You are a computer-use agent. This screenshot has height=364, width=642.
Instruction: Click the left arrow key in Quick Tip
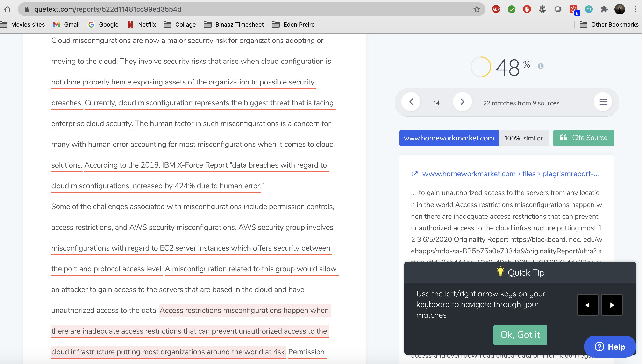tap(587, 305)
